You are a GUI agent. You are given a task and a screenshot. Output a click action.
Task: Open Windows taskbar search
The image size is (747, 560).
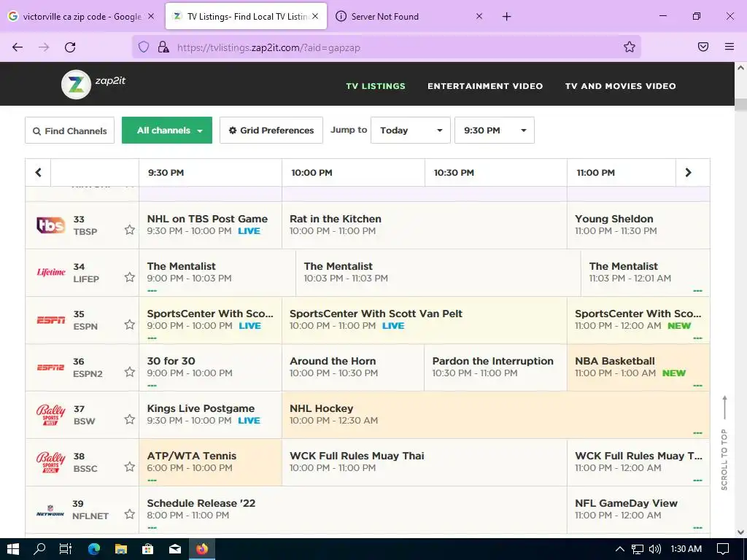tap(39, 549)
